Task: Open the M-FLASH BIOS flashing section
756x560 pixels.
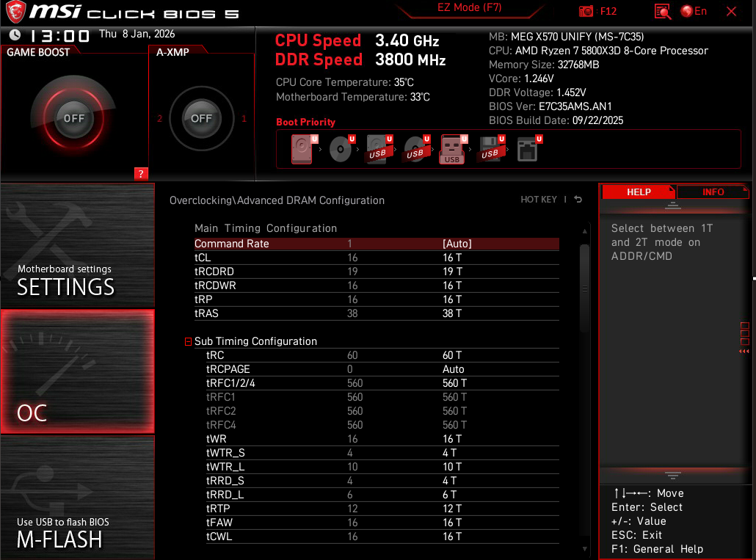Action: coord(78,498)
